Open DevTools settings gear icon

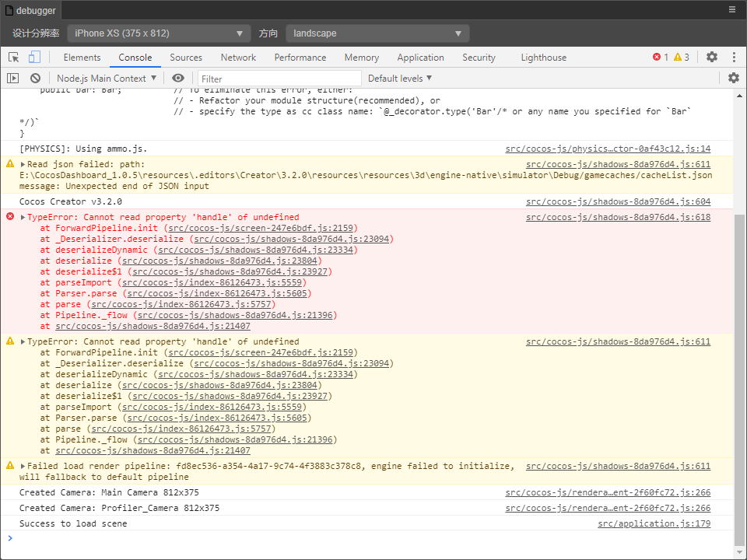tap(712, 57)
